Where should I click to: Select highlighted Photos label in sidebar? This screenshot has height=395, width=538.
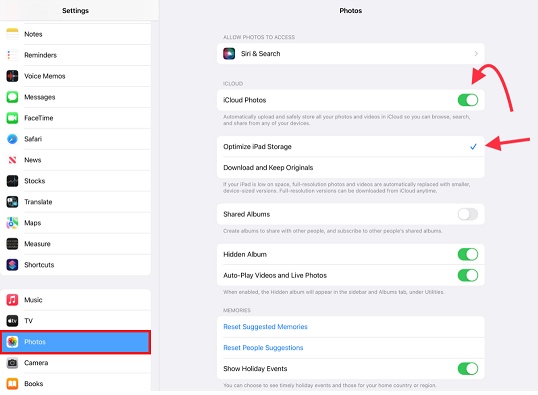tap(35, 342)
